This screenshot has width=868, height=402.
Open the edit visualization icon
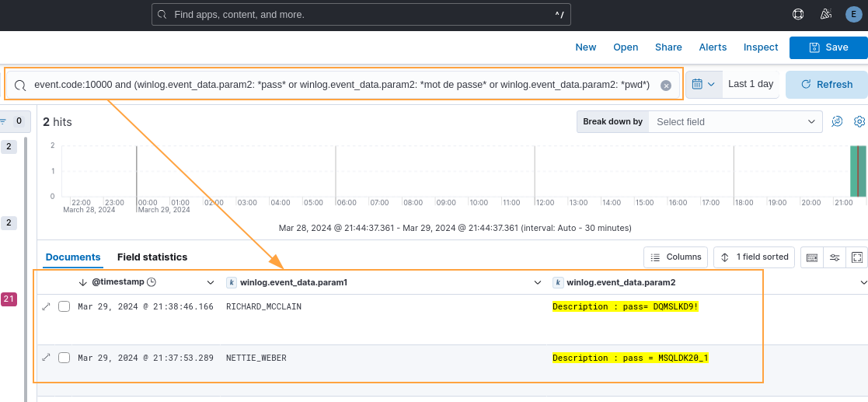(x=837, y=121)
